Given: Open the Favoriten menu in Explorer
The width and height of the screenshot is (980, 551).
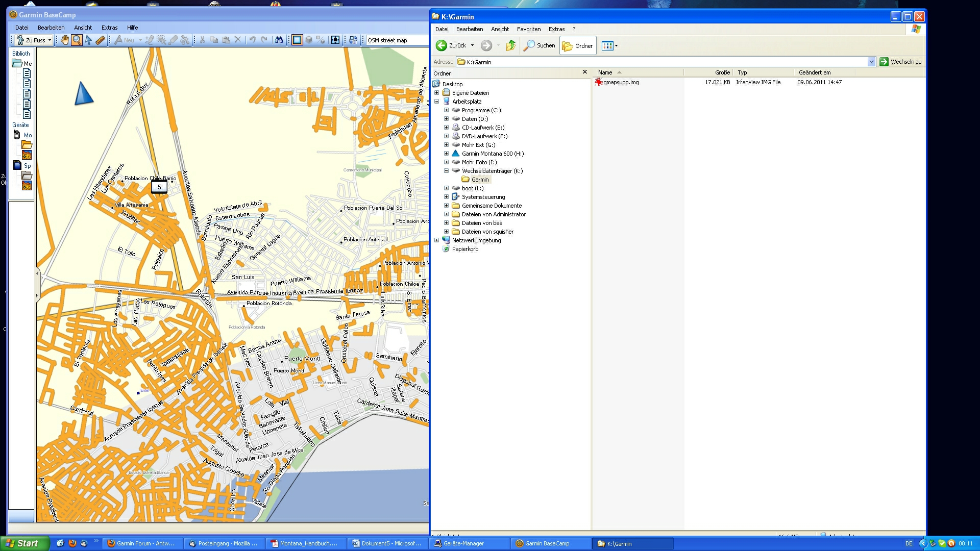Looking at the screenshot, I should coord(529,29).
